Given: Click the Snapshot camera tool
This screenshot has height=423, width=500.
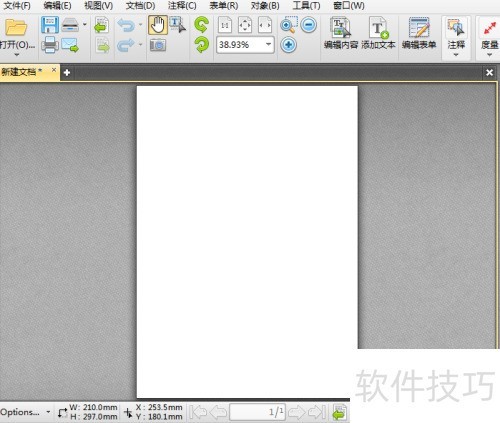Looking at the screenshot, I should (x=158, y=45).
